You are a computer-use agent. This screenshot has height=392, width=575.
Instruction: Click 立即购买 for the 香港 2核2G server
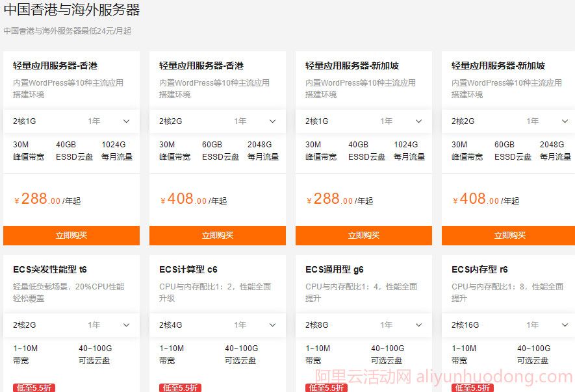tap(218, 235)
